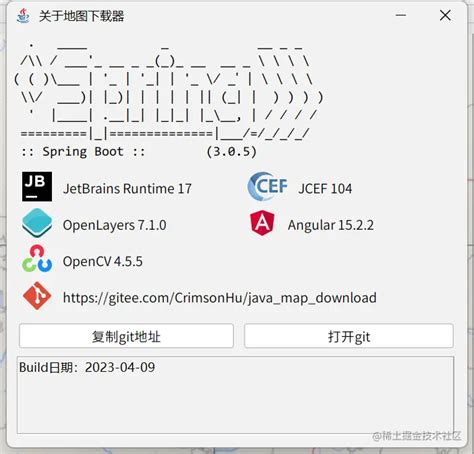474x454 pixels.
Task: Click the orange Git diamond icon
Action: 37,296
